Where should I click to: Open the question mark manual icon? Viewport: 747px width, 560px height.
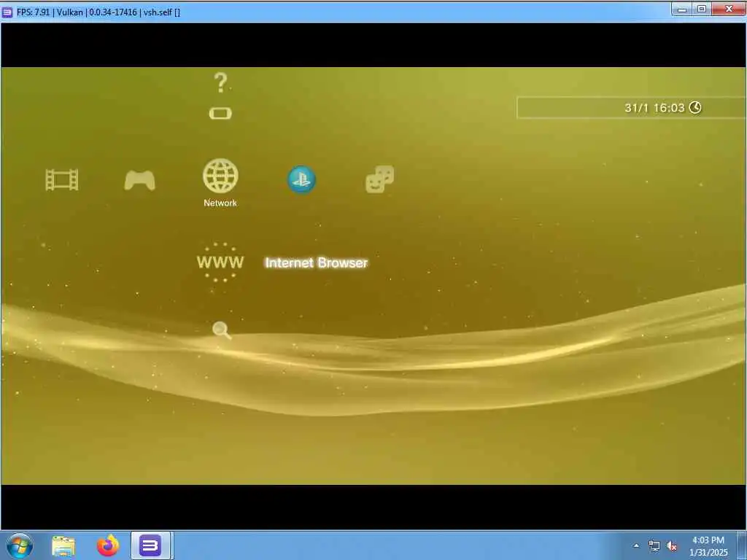220,83
